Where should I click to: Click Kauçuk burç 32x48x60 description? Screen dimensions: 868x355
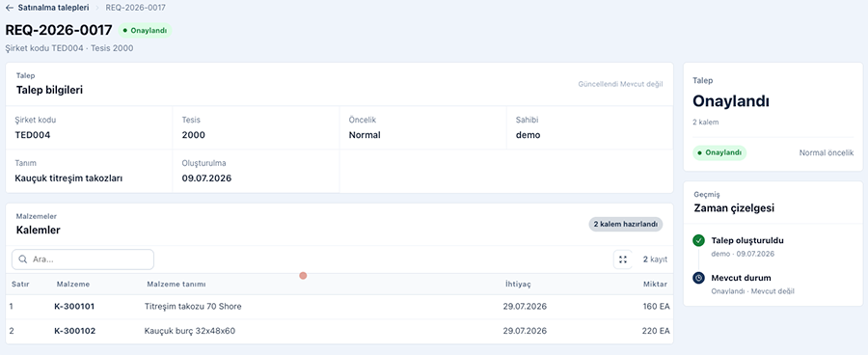[x=190, y=331]
